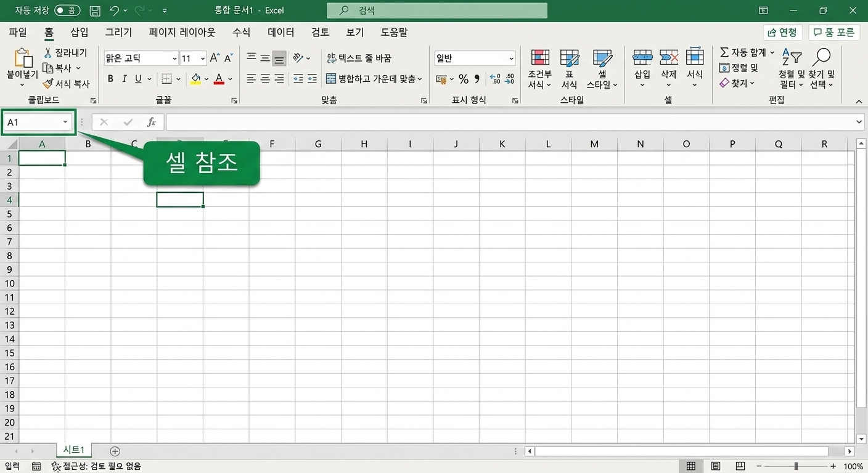The image size is (868, 473).
Task: Open Cell Styles (셀 스타일)
Action: pyautogui.click(x=602, y=70)
